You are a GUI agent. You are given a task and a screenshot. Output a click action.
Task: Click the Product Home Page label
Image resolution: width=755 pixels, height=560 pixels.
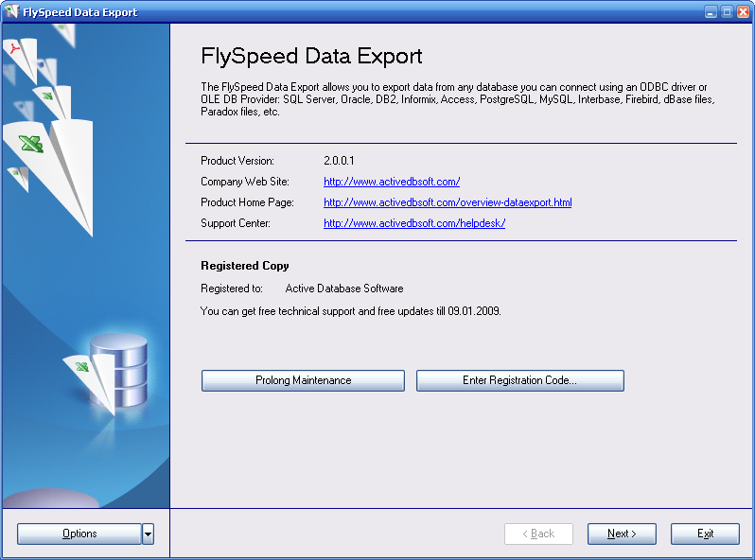[248, 202]
